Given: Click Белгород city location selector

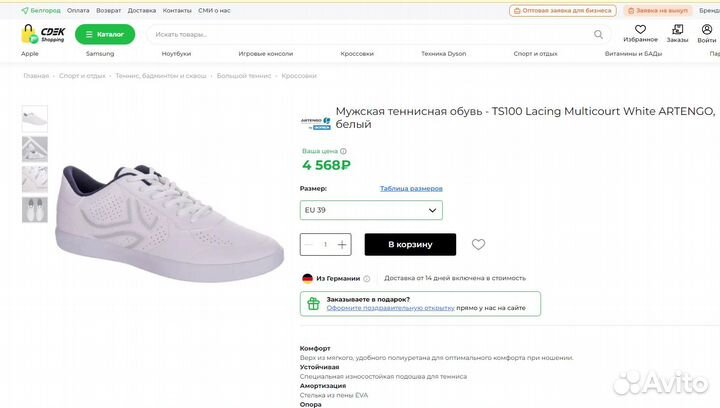Looking at the screenshot, I should pos(41,10).
